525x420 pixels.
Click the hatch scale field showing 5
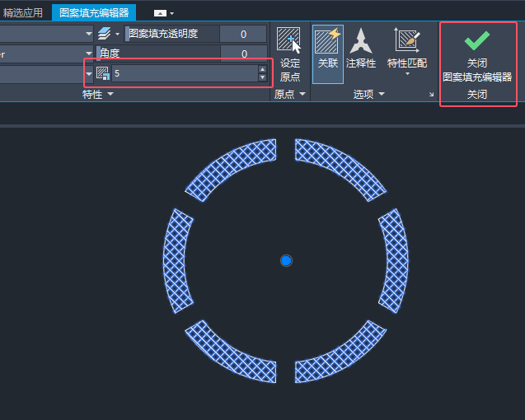coord(185,73)
